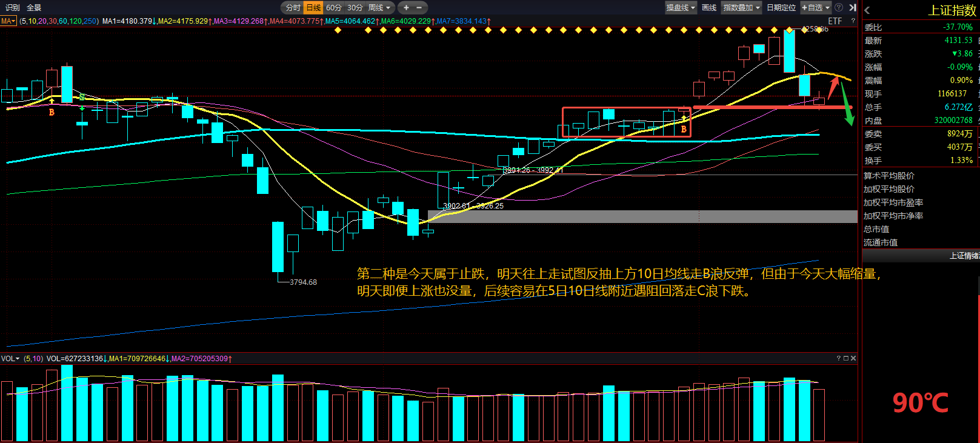Click the 委买 value 4037万
This screenshot has width=980, height=443.
[x=960, y=147]
